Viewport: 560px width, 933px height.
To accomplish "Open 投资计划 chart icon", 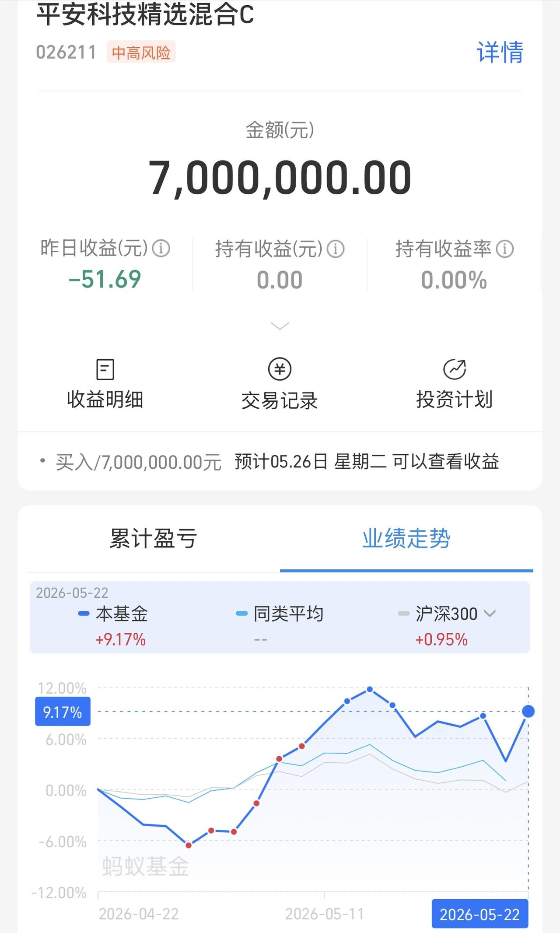I will [x=455, y=369].
